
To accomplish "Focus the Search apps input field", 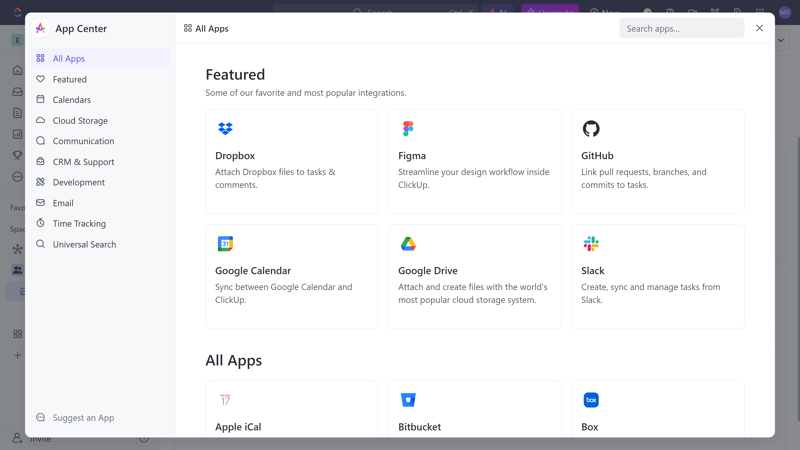I will [x=682, y=28].
